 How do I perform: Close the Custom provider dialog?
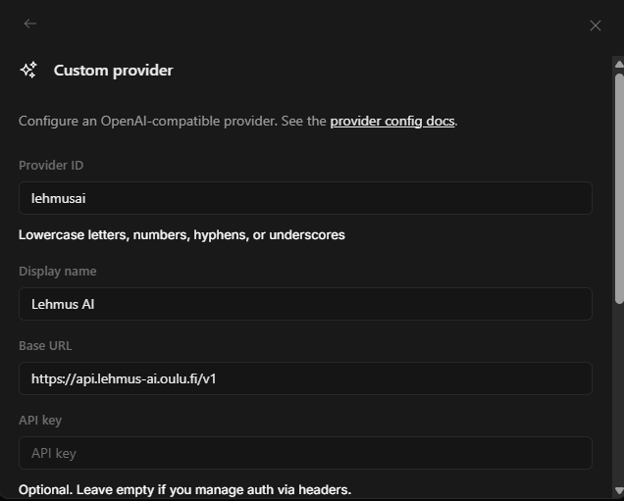(595, 26)
